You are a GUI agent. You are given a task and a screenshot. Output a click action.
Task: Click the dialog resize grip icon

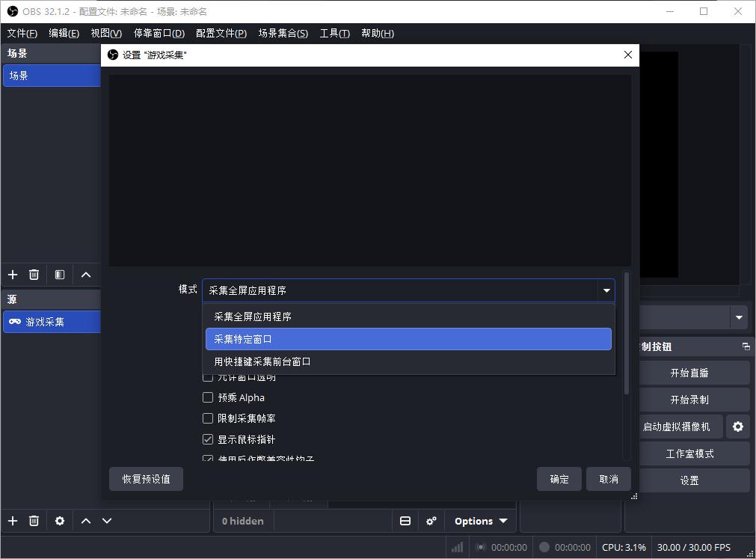[x=634, y=496]
